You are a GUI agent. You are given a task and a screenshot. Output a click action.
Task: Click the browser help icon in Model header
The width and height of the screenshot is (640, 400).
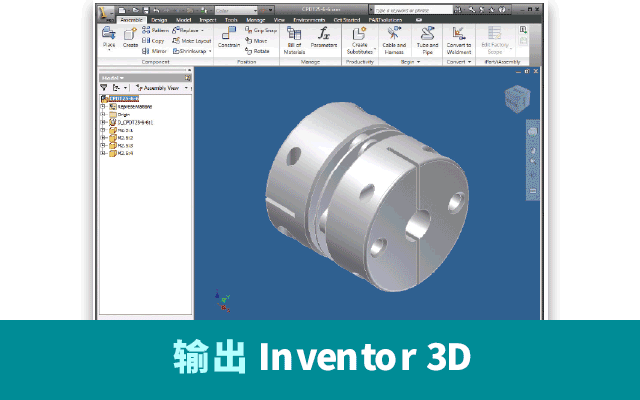[188, 78]
